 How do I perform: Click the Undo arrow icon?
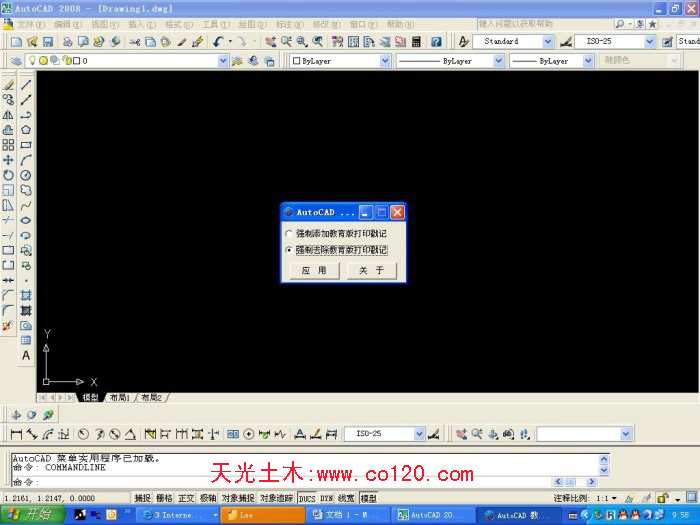[x=217, y=42]
